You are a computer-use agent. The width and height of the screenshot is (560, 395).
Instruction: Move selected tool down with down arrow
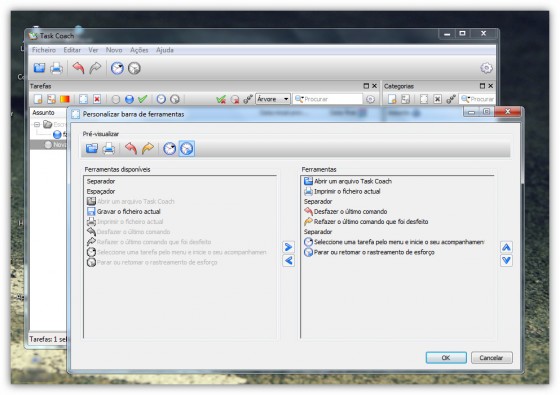tap(506, 260)
